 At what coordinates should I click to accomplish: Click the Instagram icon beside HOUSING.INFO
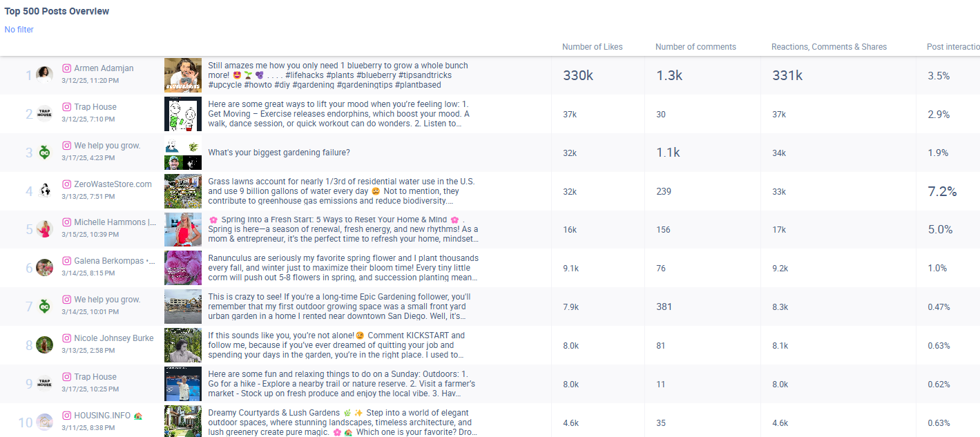(66, 415)
